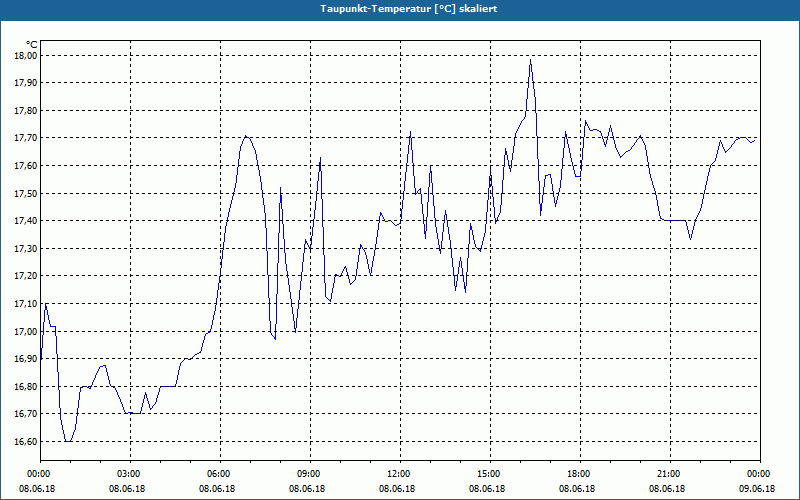Viewport: 800px width, 500px height.
Task: Click the °C unit label
Action: (32, 45)
